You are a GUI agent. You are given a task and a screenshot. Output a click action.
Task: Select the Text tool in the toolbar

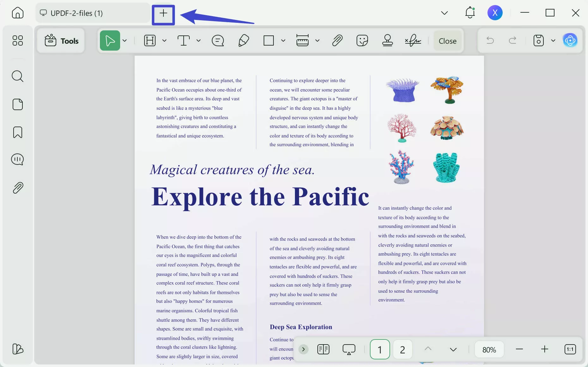(184, 40)
